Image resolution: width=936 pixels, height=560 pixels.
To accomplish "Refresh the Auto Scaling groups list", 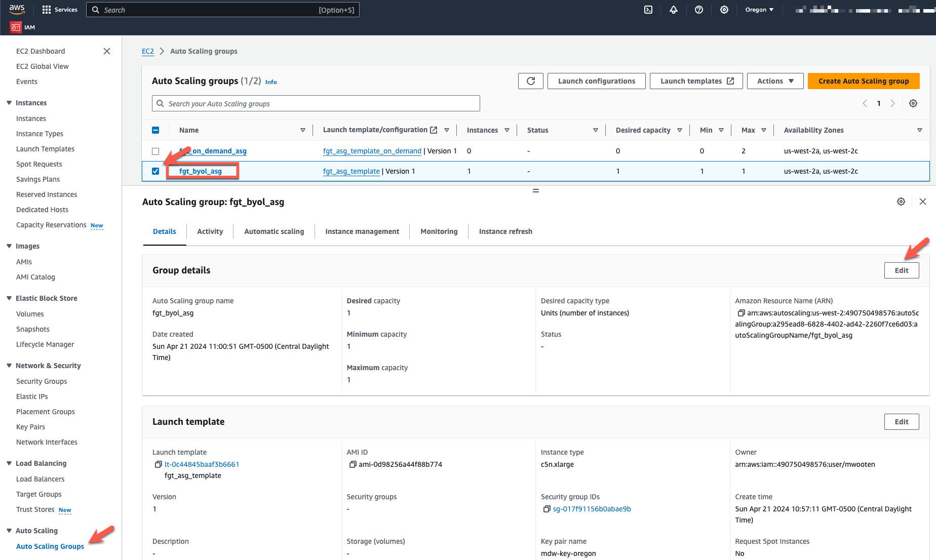I will tap(531, 81).
